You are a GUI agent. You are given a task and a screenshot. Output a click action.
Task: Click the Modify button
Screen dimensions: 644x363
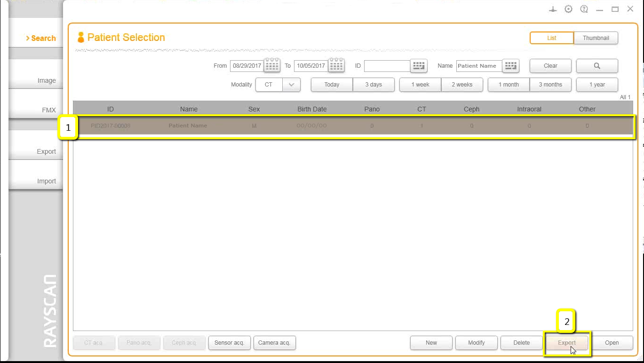(477, 343)
